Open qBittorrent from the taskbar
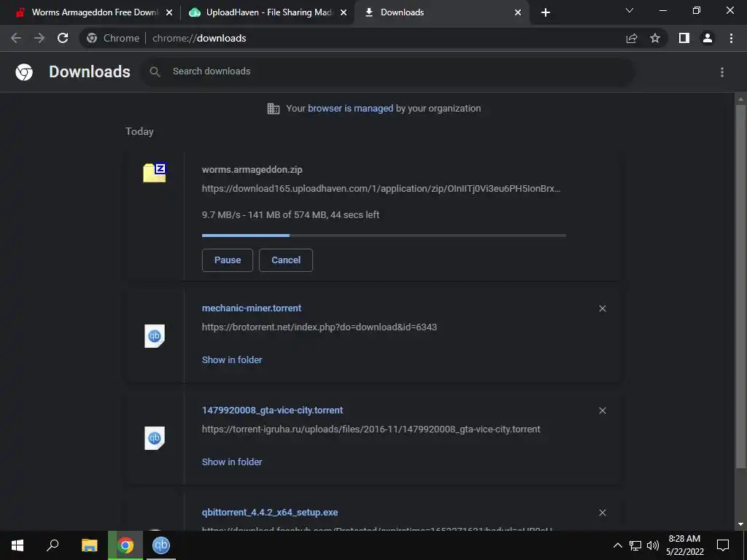This screenshot has width=747, height=560. (x=161, y=545)
